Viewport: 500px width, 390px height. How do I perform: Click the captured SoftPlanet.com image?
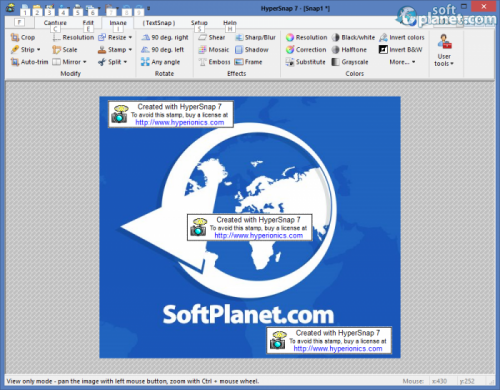[x=250, y=227]
